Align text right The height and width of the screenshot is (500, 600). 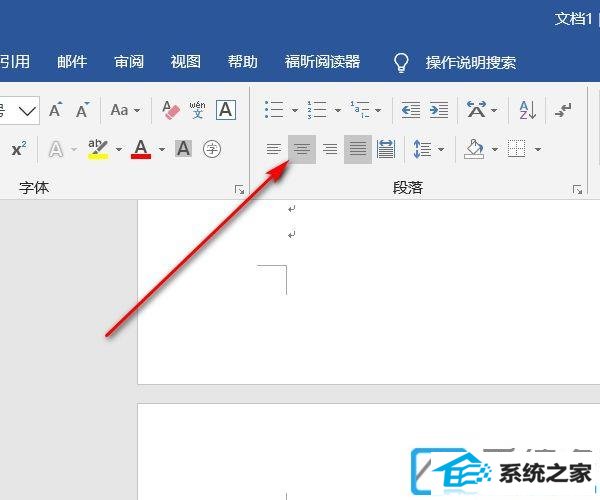(x=330, y=149)
